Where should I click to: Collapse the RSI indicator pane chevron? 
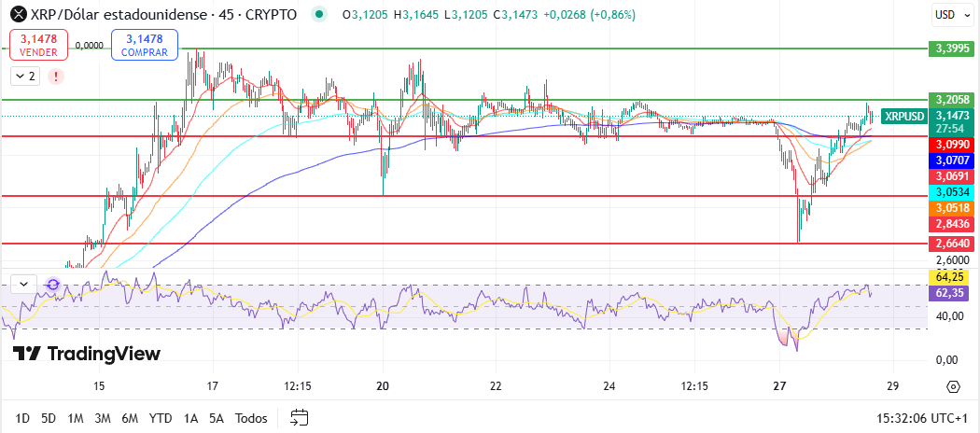click(x=23, y=285)
